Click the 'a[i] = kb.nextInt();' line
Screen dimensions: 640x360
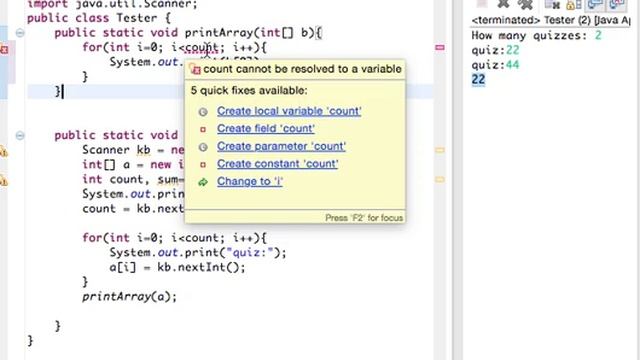click(x=178, y=268)
